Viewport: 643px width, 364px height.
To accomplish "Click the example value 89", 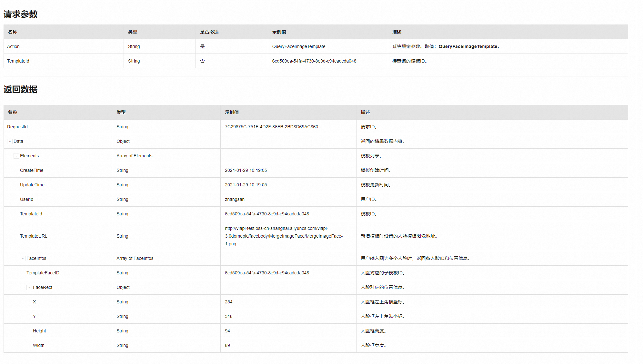I will pos(227,345).
